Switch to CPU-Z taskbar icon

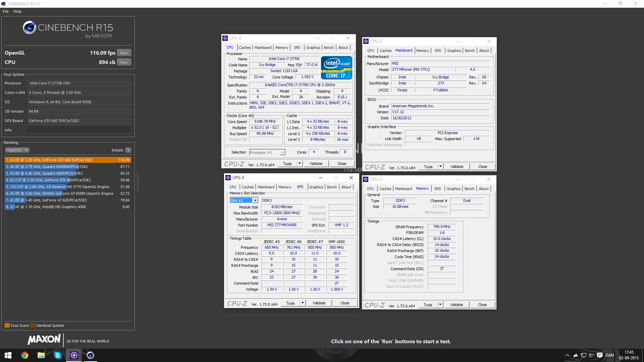[74, 355]
